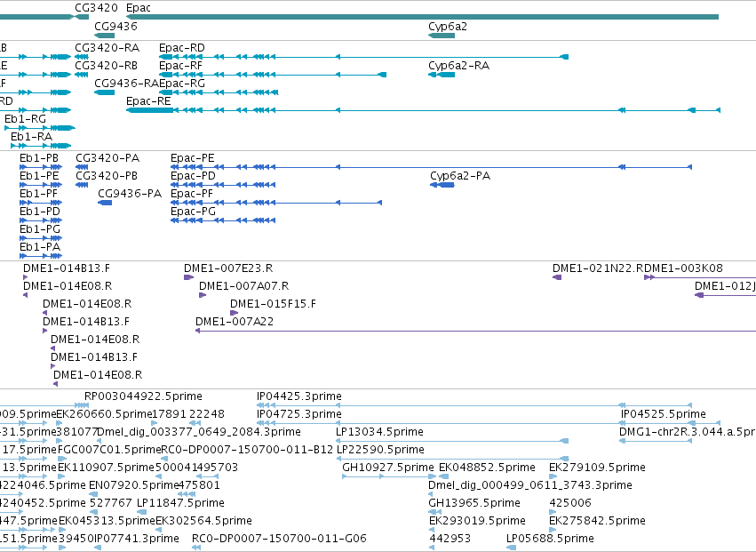The width and height of the screenshot is (756, 552).
Task: Click the DME1-007A22 clone label
Action: [x=235, y=322]
